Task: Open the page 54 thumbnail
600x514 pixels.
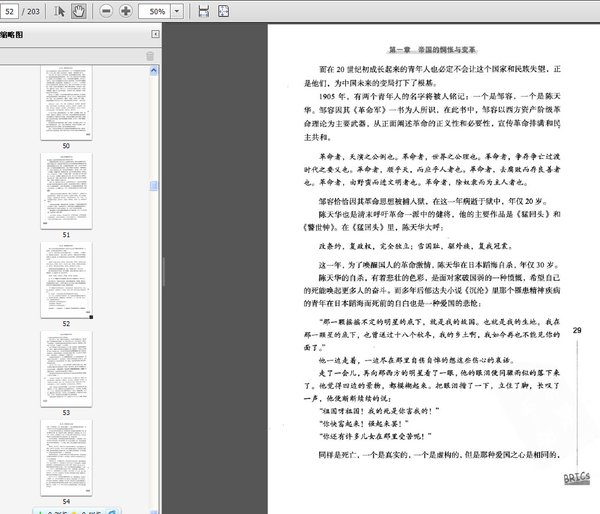Action: coord(66,458)
